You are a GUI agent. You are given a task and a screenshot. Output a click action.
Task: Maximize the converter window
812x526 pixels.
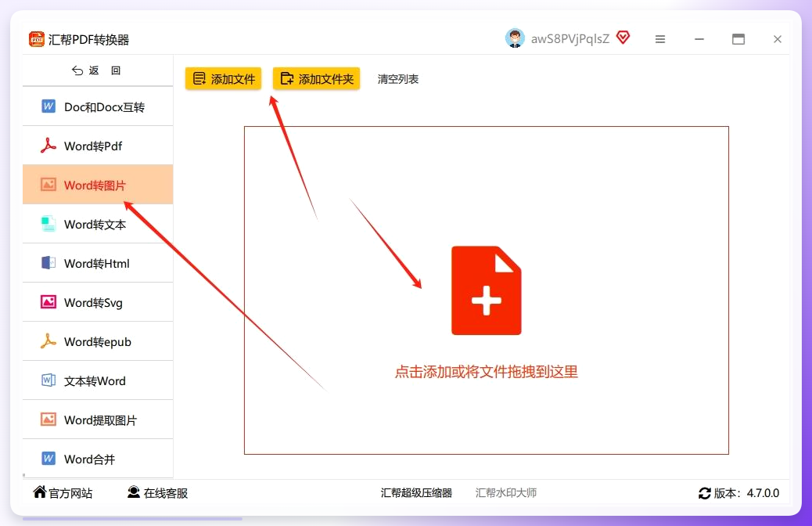click(738, 39)
